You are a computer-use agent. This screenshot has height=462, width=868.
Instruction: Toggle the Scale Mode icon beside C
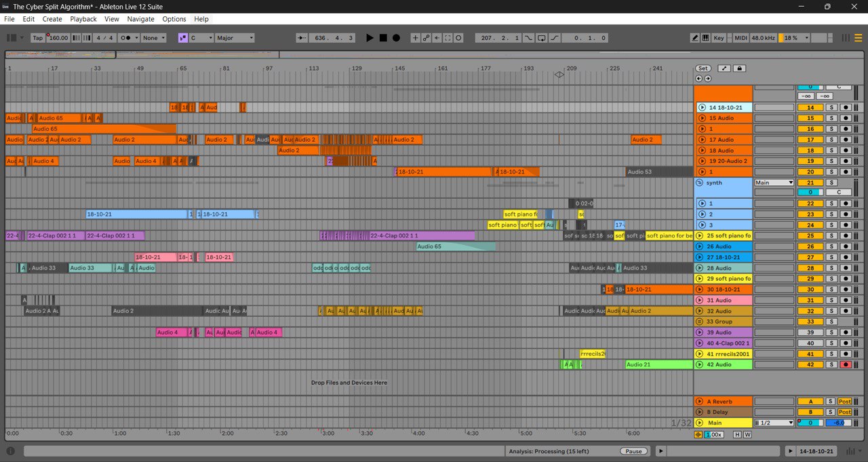click(182, 38)
